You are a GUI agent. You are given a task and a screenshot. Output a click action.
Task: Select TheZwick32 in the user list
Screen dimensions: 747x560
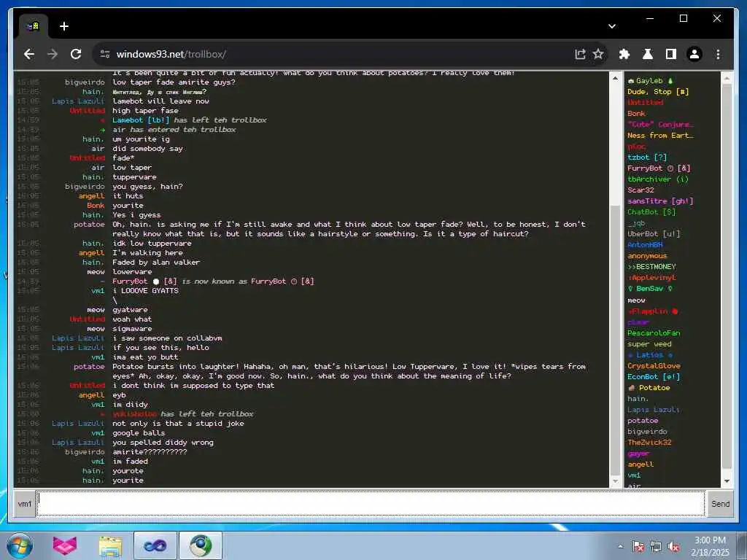649,443
